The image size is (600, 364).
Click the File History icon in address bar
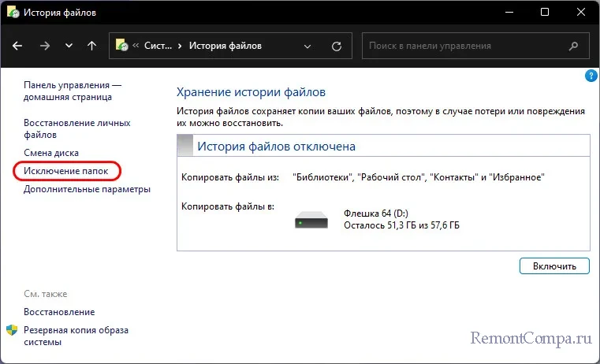click(122, 46)
